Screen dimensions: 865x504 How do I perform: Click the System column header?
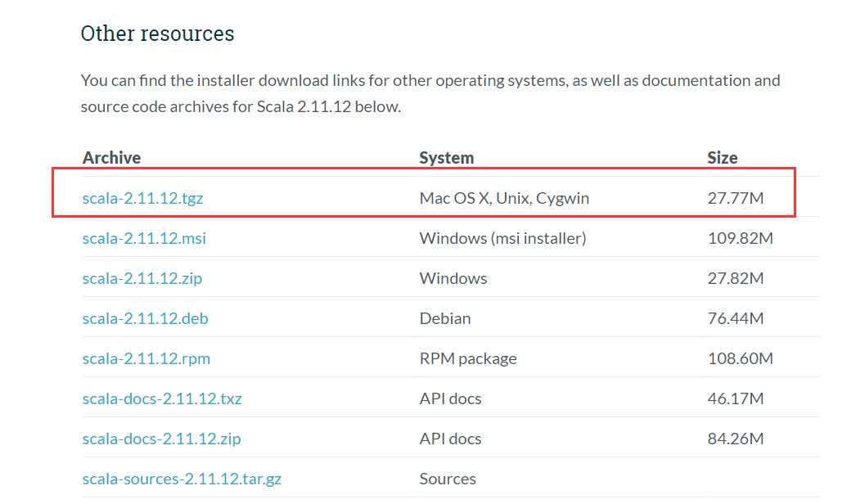click(x=446, y=158)
